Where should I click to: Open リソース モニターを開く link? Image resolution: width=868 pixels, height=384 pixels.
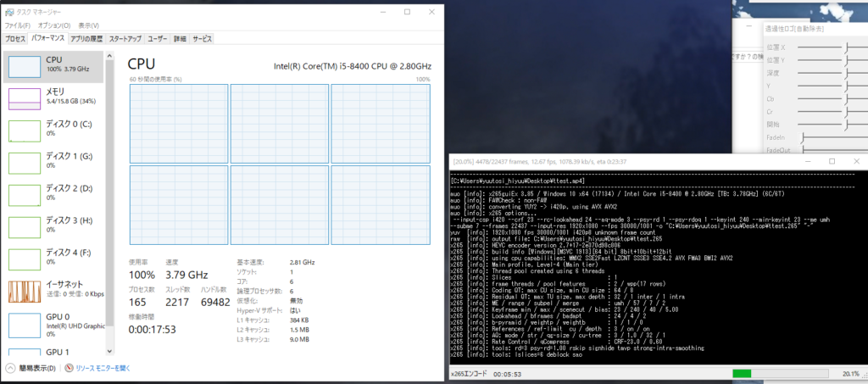[103, 368]
